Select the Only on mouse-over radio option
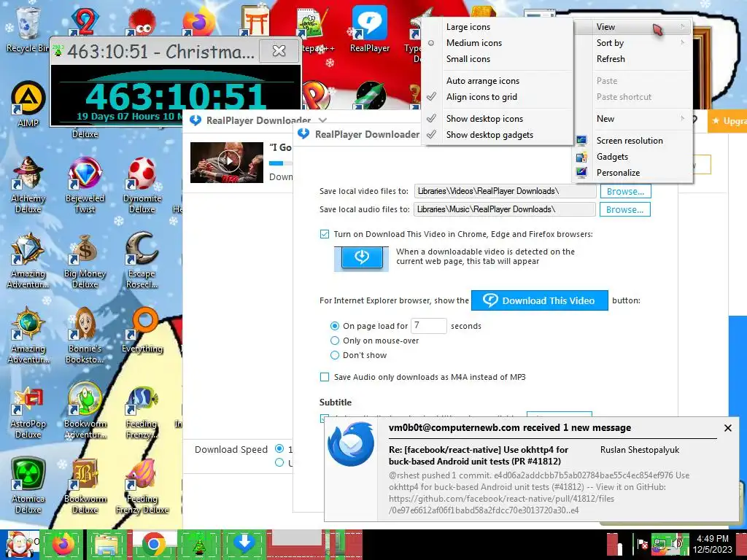 tap(334, 341)
